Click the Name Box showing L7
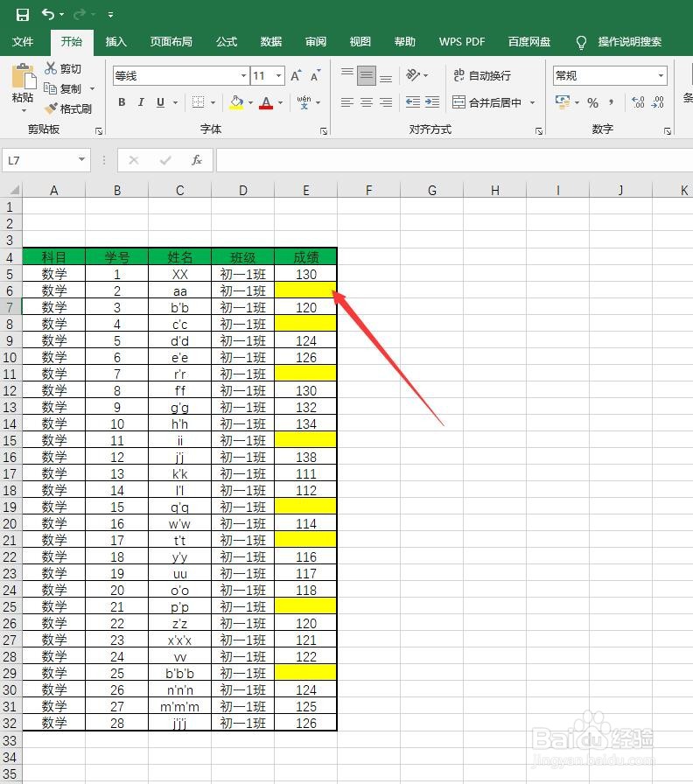Viewport: 693px width, 784px height. click(46, 160)
